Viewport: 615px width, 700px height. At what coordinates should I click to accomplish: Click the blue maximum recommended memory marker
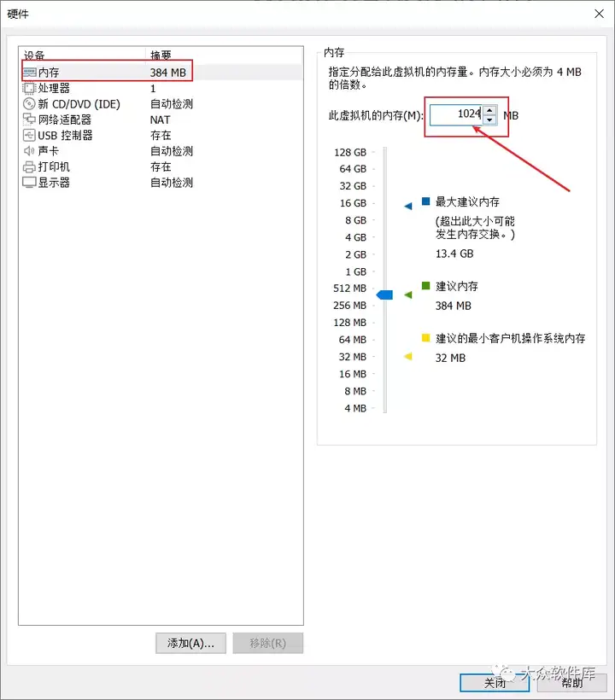pos(407,206)
